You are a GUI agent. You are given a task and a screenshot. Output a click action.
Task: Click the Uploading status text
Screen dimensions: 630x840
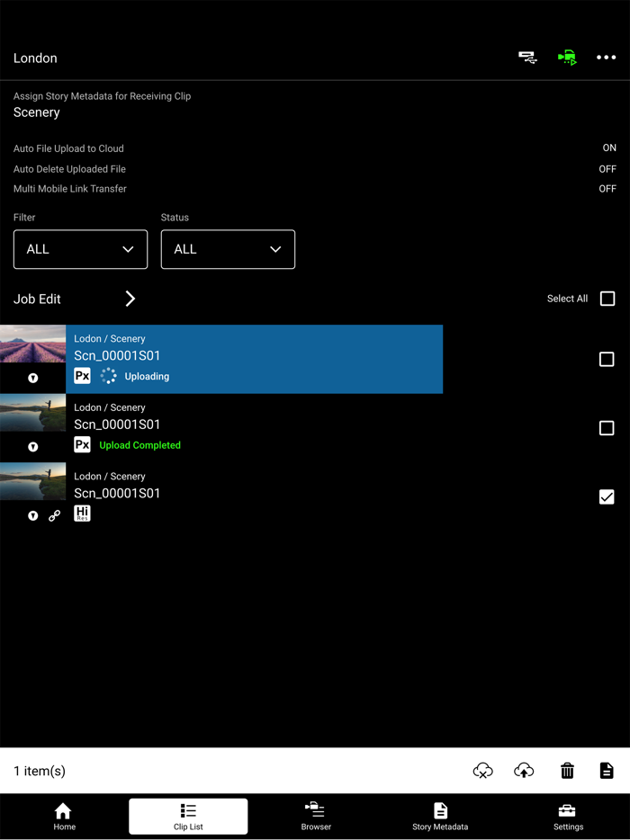(x=147, y=376)
